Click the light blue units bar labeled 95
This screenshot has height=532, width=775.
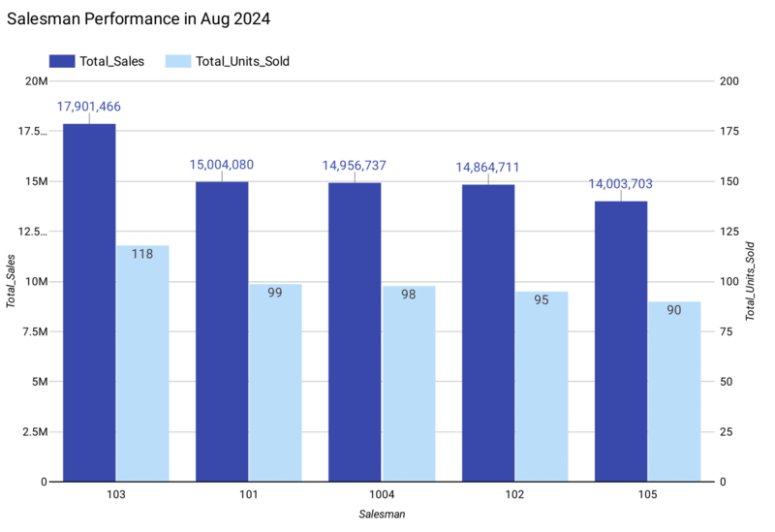click(x=542, y=387)
